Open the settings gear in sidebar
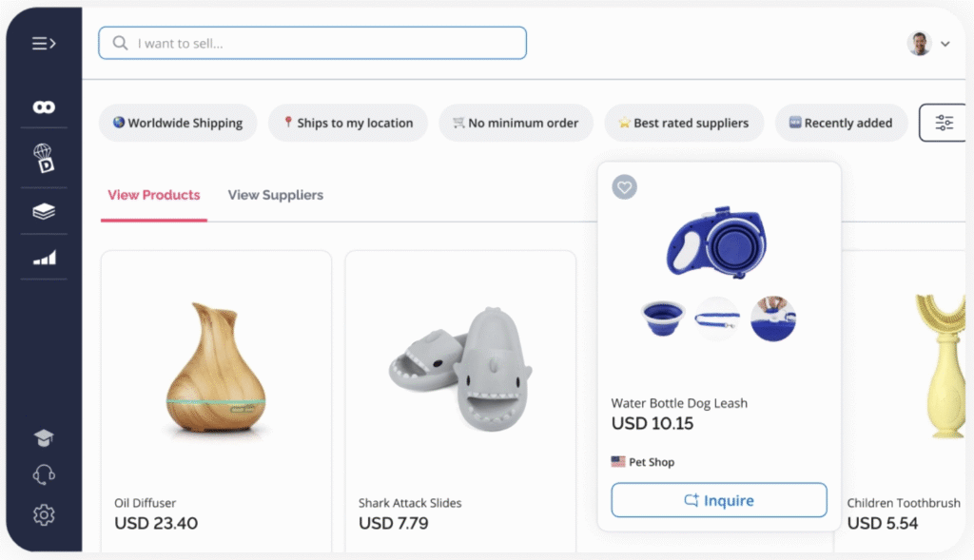Screen dimensions: 974x560 point(44,514)
